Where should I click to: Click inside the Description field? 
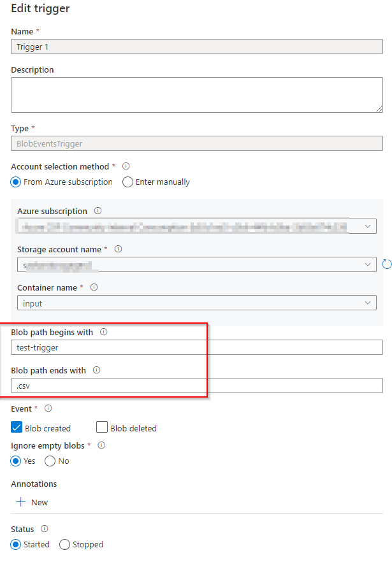point(196,94)
